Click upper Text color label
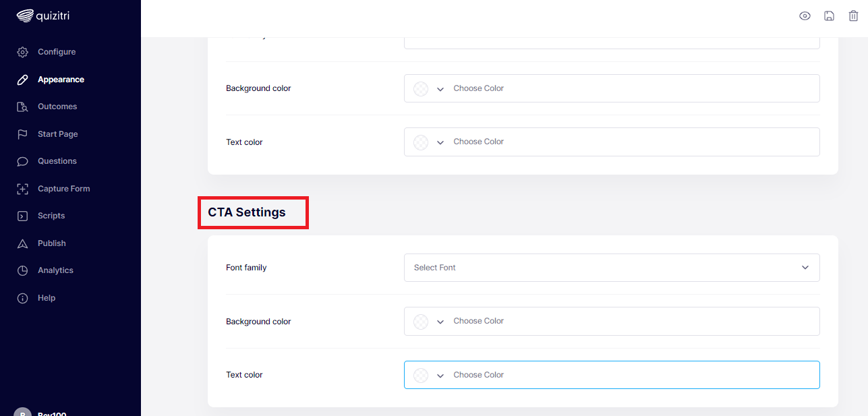Image resolution: width=868 pixels, height=416 pixels. (244, 142)
